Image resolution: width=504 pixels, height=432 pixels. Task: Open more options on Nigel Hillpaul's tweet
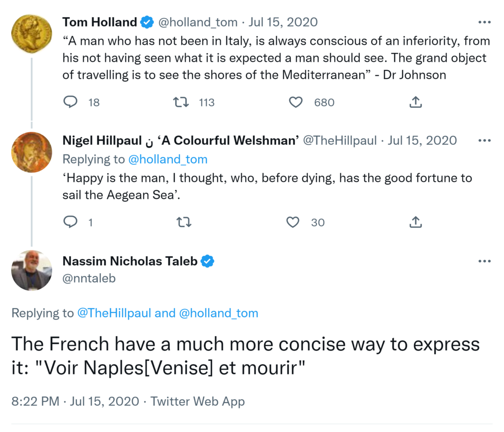click(484, 141)
